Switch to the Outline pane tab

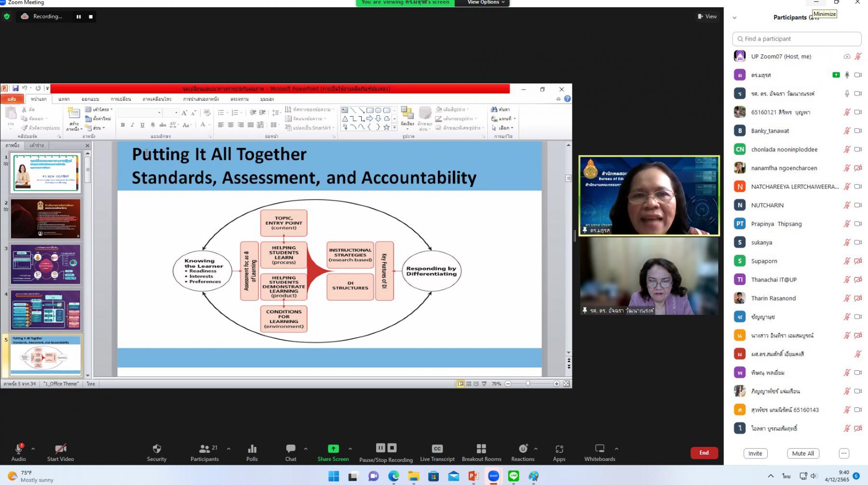37,145
